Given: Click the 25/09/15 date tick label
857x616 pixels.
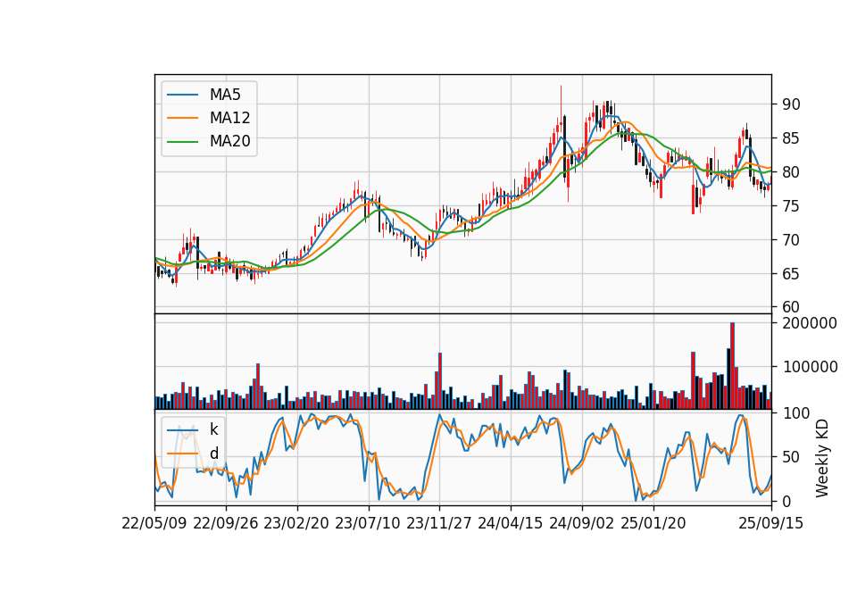Looking at the screenshot, I should click(771, 523).
